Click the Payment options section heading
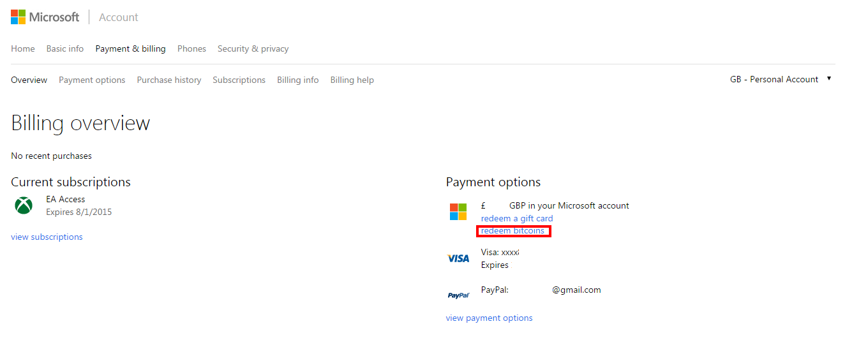This screenshot has height=340, width=868. (x=493, y=182)
